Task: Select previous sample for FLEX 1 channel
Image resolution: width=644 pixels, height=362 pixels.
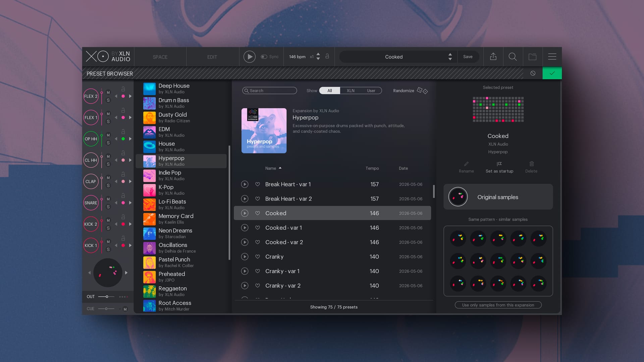Action: pyautogui.click(x=116, y=118)
